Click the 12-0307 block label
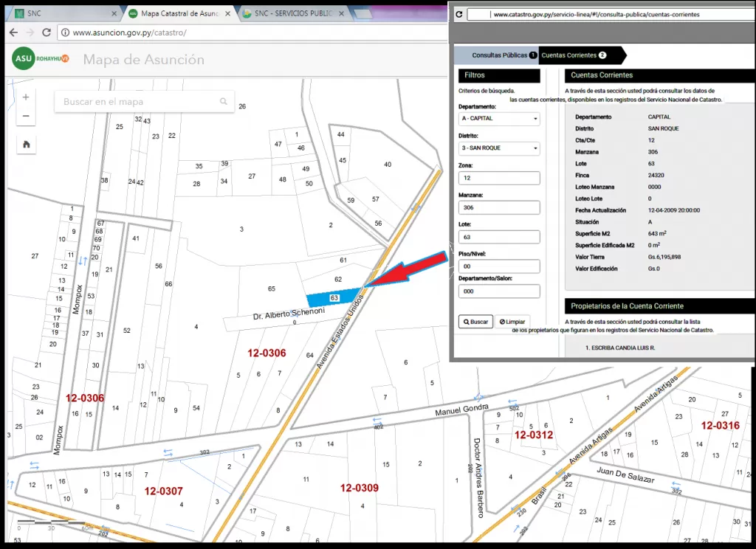Viewport: 756px width, 549px height. [163, 491]
